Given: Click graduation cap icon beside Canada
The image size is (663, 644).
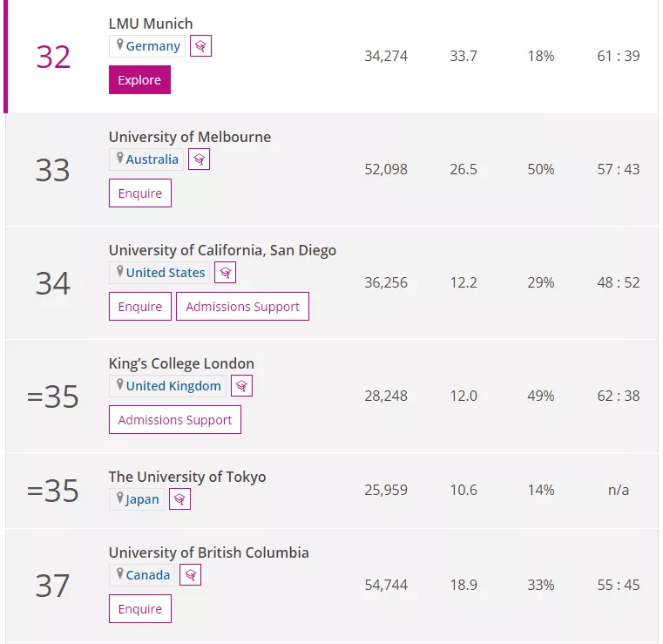Looking at the screenshot, I should (191, 575).
